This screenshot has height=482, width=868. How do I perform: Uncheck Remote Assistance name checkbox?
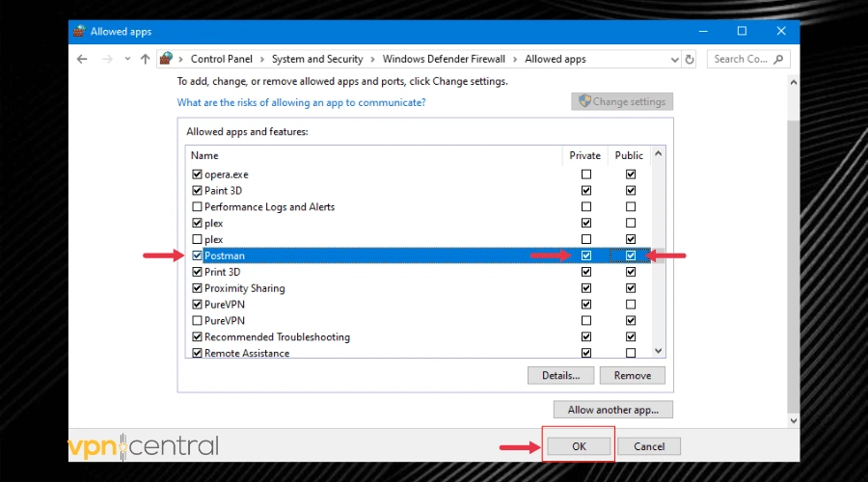pyautogui.click(x=197, y=353)
